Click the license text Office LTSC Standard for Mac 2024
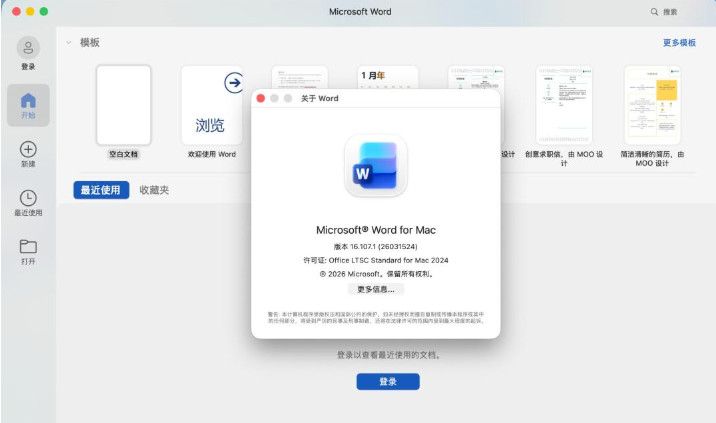Screen dimensions: 716x423 (388, 260)
